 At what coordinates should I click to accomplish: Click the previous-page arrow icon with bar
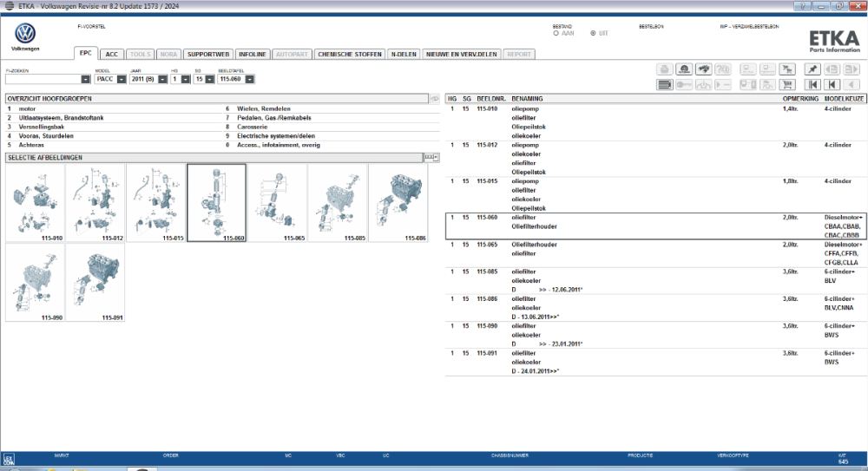(832, 85)
